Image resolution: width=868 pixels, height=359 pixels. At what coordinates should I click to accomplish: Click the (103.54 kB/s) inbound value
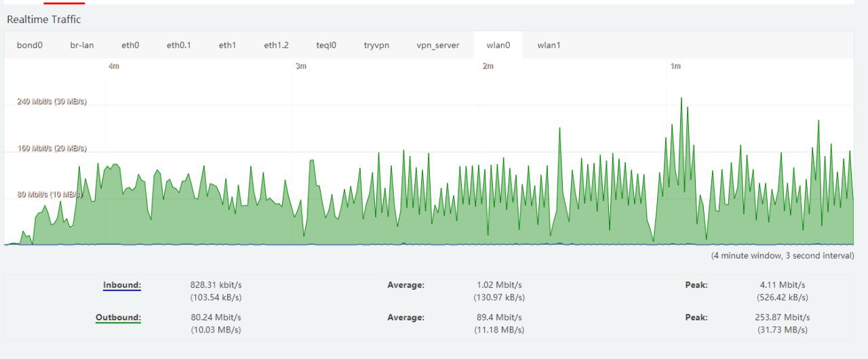[x=216, y=297]
